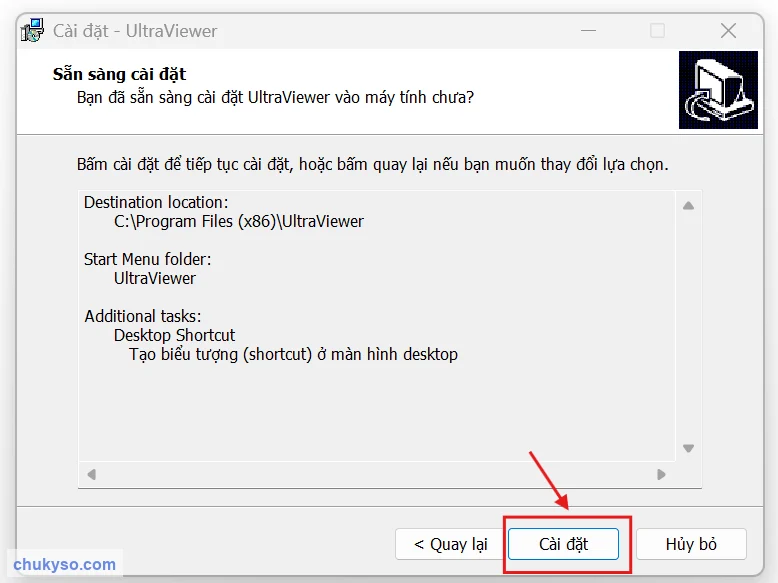Click the Destination location: label

point(156,202)
